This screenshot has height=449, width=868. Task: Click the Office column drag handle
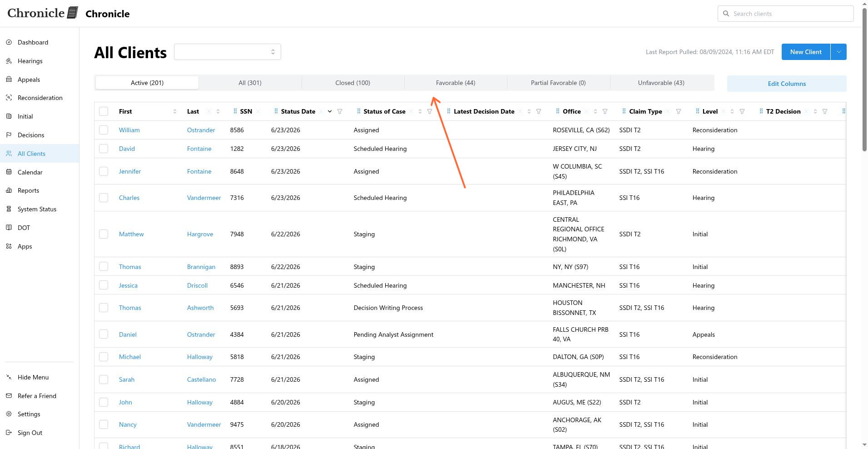tap(558, 111)
